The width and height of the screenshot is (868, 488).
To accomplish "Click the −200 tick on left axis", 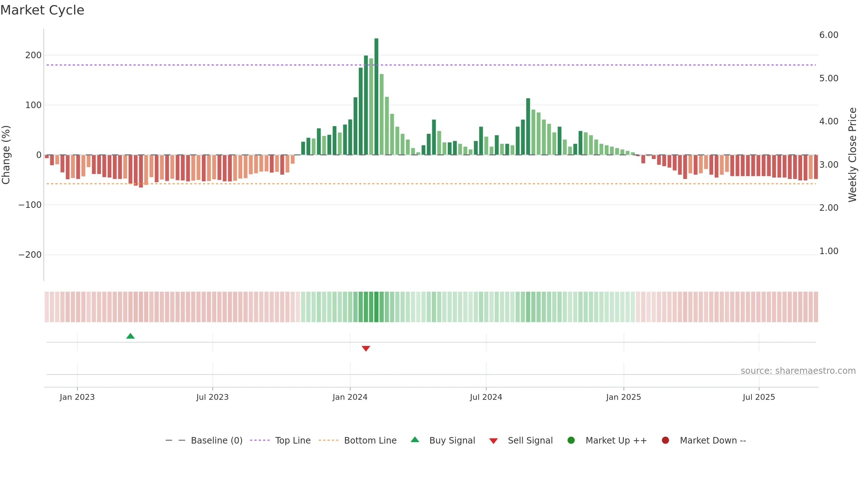I will pyautogui.click(x=30, y=255).
